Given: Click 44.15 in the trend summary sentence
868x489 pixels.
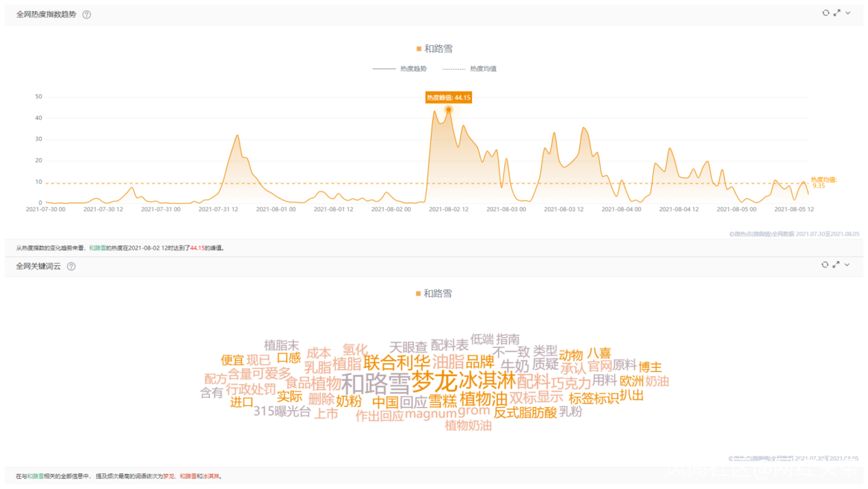Looking at the screenshot, I should click(x=197, y=248).
